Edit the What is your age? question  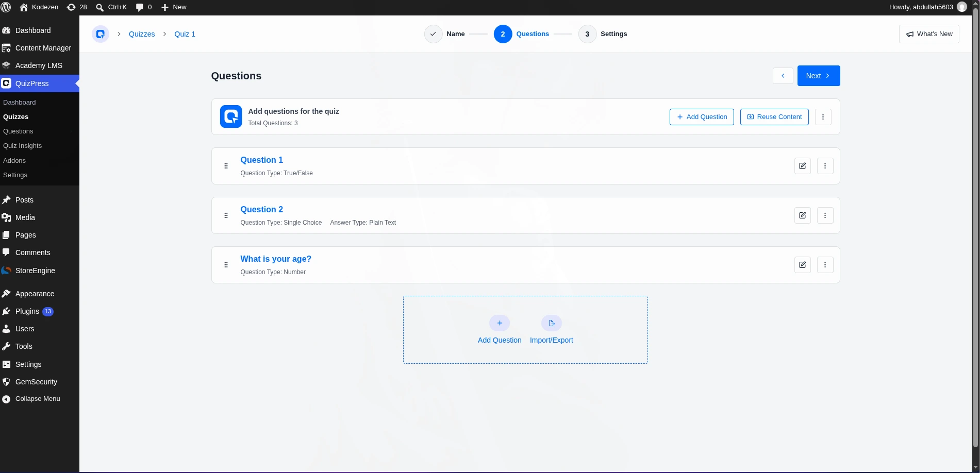click(x=802, y=265)
